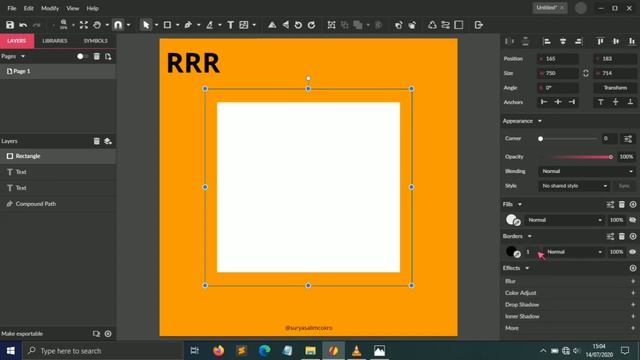Rotate selection counter-clockwise
The image size is (640, 360).
[298, 25]
